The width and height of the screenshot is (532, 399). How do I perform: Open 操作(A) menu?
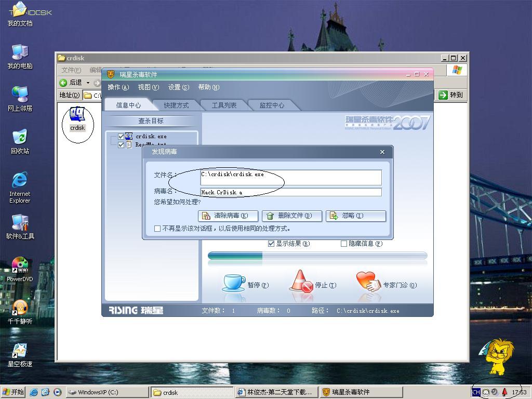pyautogui.click(x=118, y=87)
